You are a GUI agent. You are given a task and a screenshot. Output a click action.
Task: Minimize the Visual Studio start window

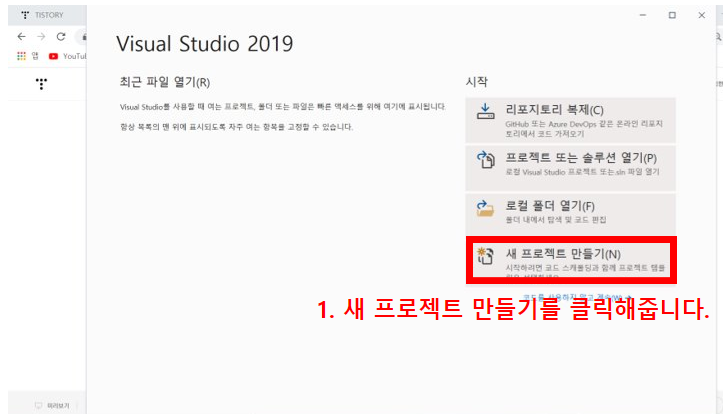(x=643, y=15)
